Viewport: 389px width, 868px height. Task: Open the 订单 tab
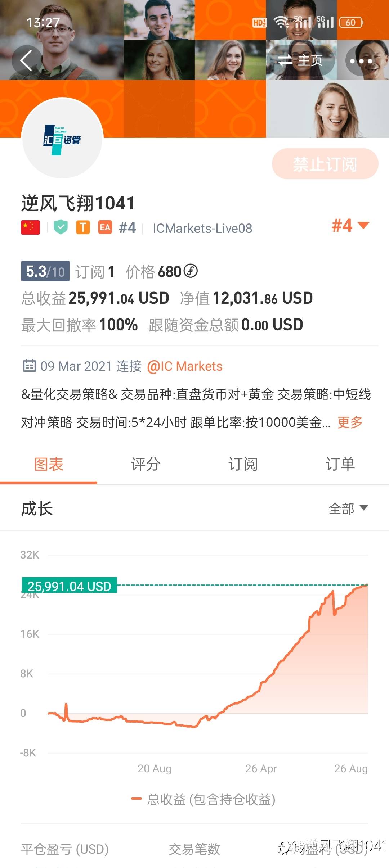click(x=340, y=464)
